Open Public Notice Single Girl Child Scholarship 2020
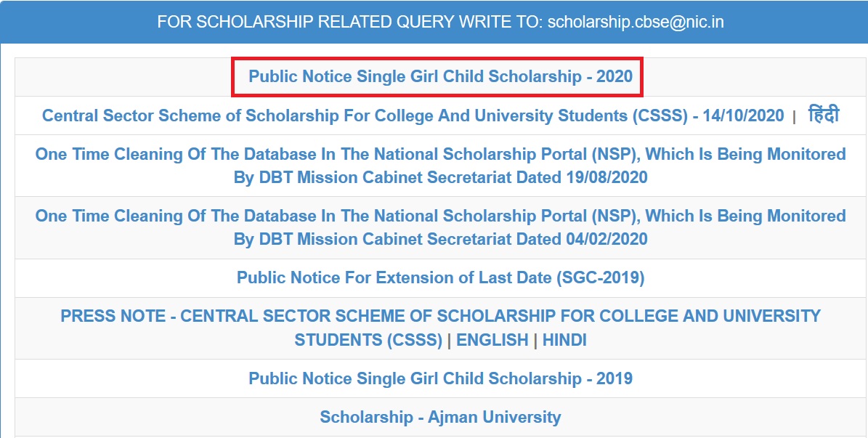The height and width of the screenshot is (438, 868). pos(440,76)
